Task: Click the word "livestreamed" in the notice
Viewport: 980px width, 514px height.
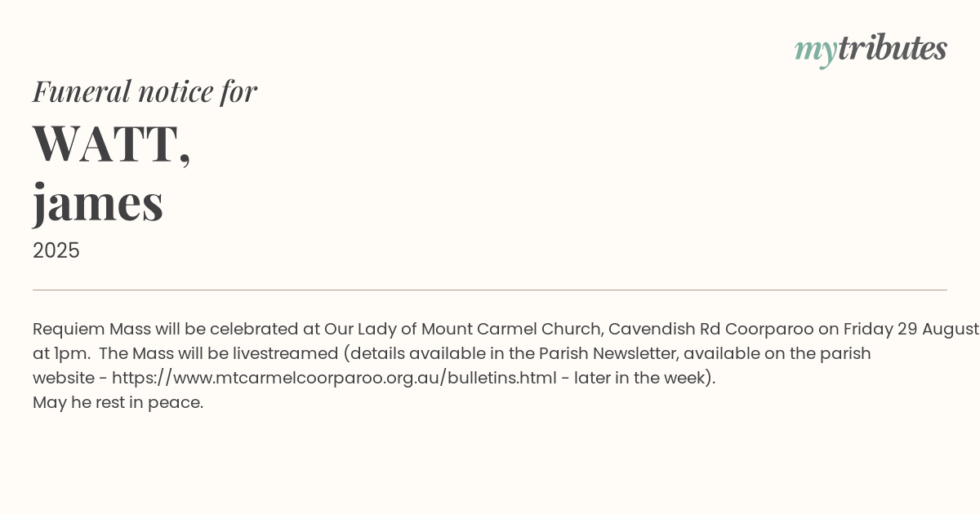Action: click(x=285, y=353)
